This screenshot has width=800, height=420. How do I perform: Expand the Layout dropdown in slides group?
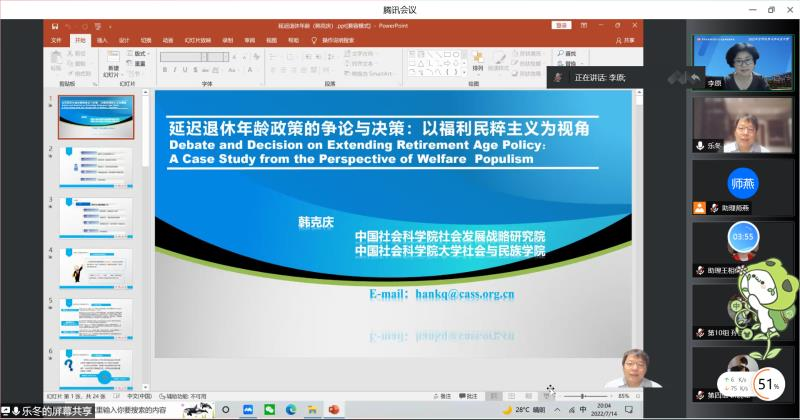pyautogui.click(x=139, y=52)
